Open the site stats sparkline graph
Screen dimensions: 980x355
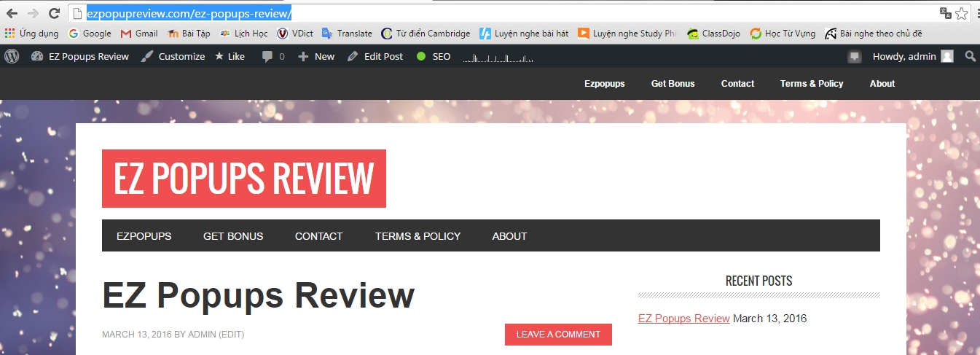tap(498, 57)
